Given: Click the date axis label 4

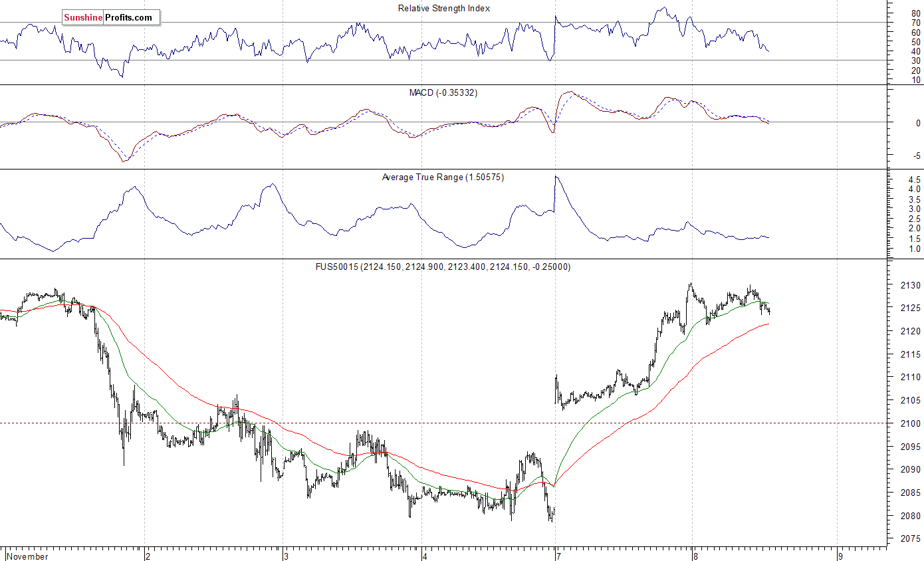Looking at the screenshot, I should [425, 556].
